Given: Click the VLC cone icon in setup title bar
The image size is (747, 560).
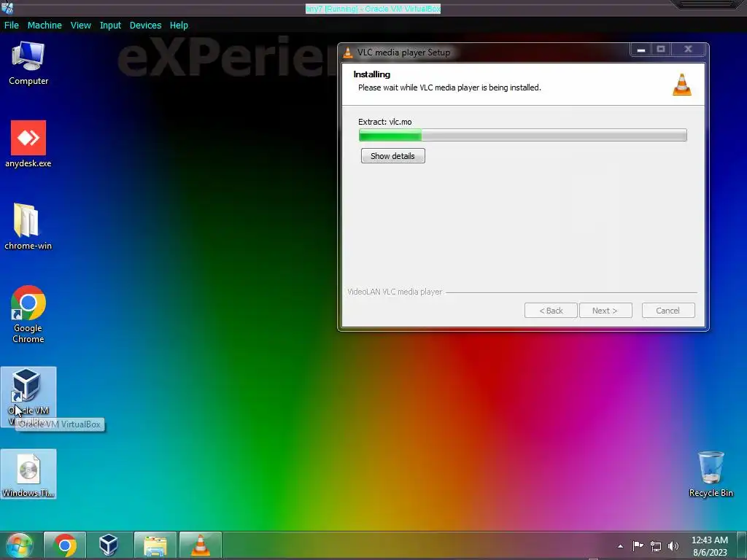Looking at the screenshot, I should click(x=348, y=52).
